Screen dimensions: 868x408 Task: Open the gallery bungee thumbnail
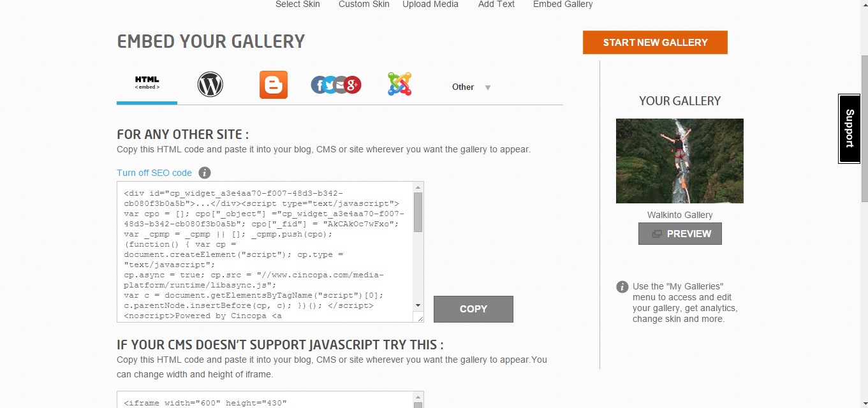680,161
